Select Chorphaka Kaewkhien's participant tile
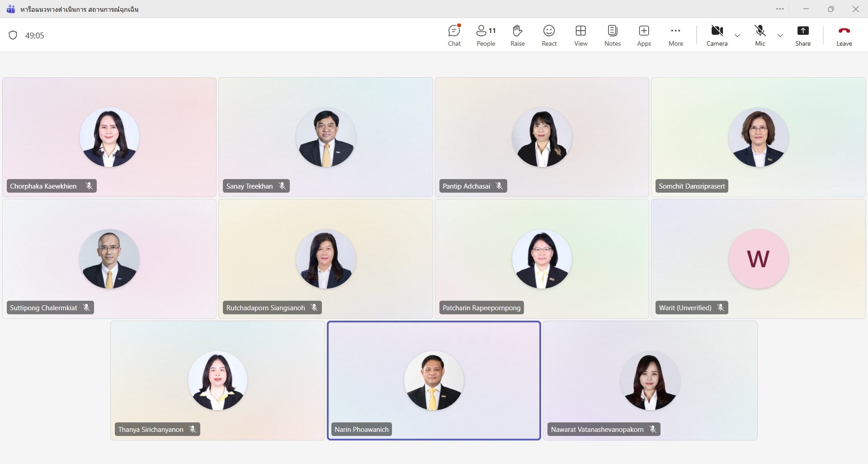 point(109,137)
